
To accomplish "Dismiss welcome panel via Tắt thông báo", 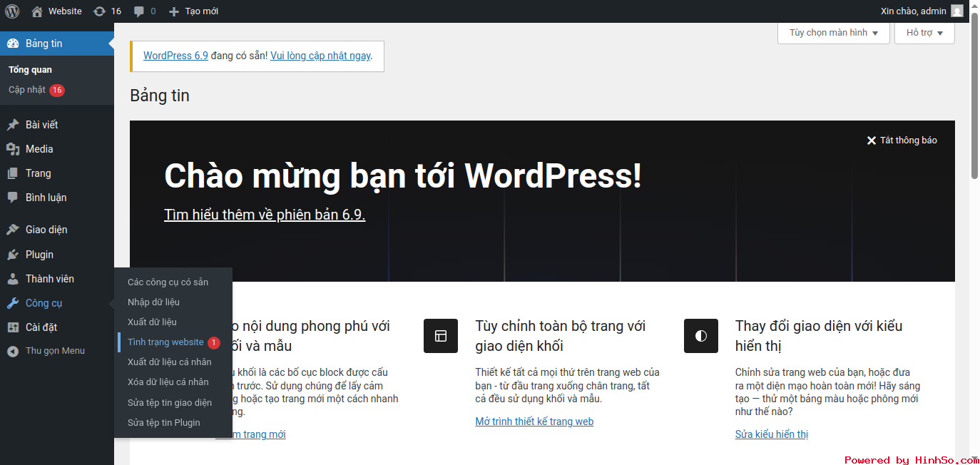I will click(902, 140).
